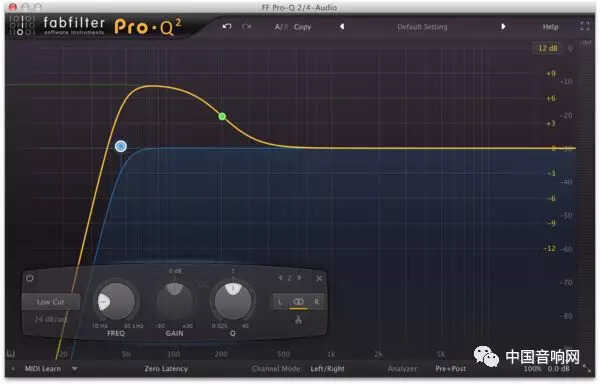Screen dimensions: 600x385
Task: Click the split band scissors icon
Action: tap(298, 319)
